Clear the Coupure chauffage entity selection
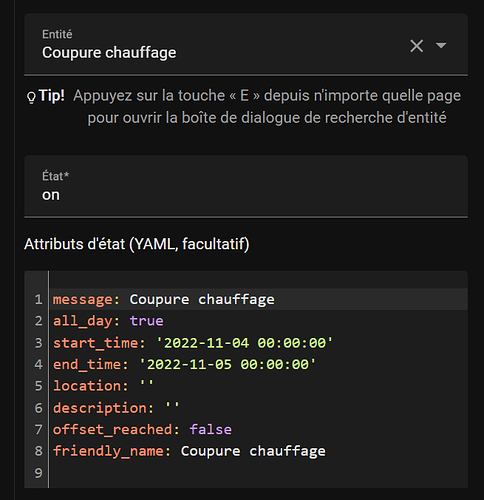This screenshot has width=484, height=500. pyautogui.click(x=417, y=46)
